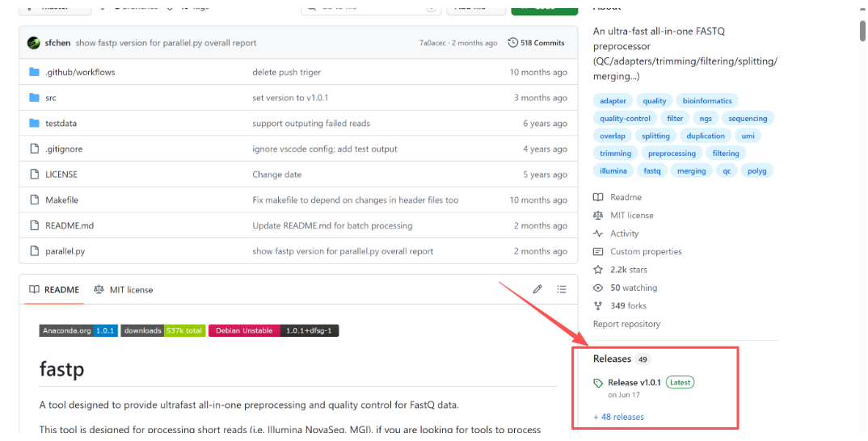Open 'support outputing failed reads' commit

click(311, 123)
